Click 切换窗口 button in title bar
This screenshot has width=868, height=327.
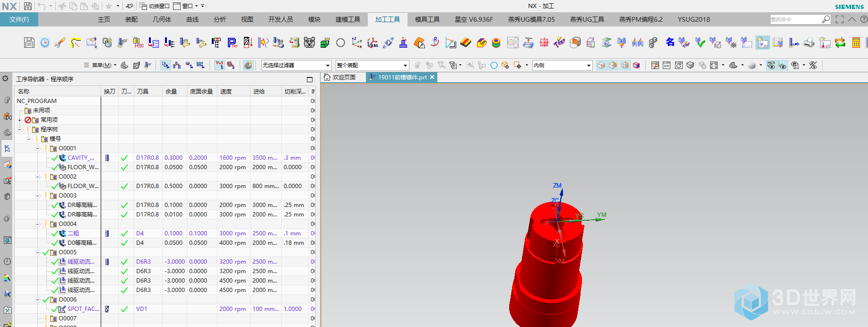(155, 6)
